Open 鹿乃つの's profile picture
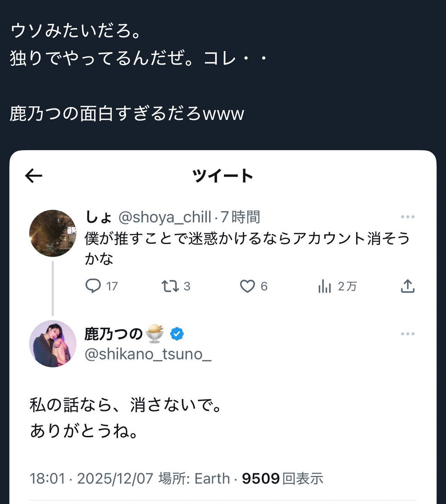446x504 pixels. coord(53,344)
